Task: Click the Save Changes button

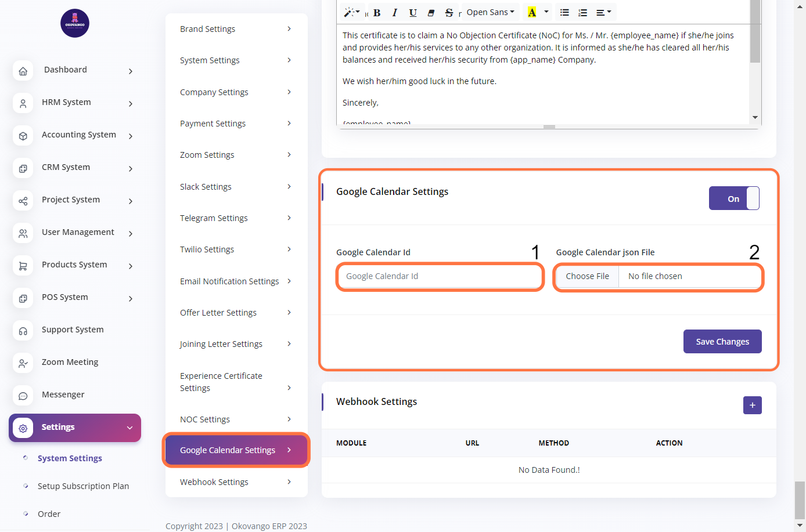Action: point(722,342)
